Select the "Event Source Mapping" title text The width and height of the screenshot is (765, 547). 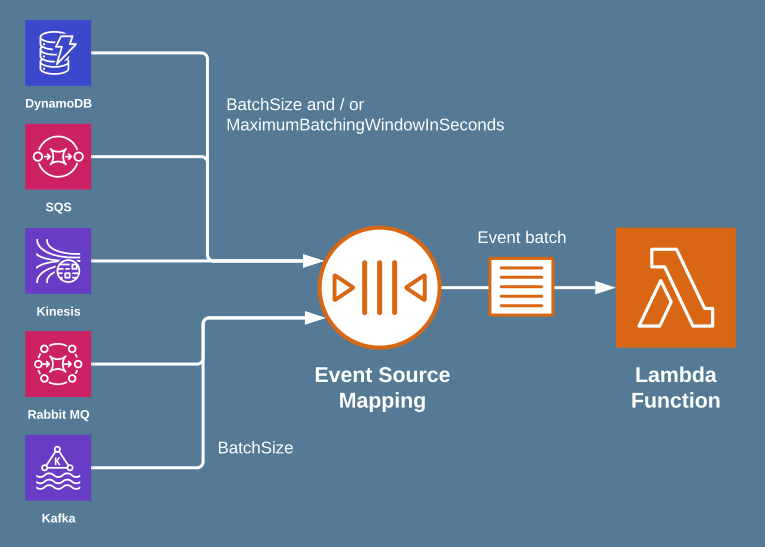[x=382, y=388]
